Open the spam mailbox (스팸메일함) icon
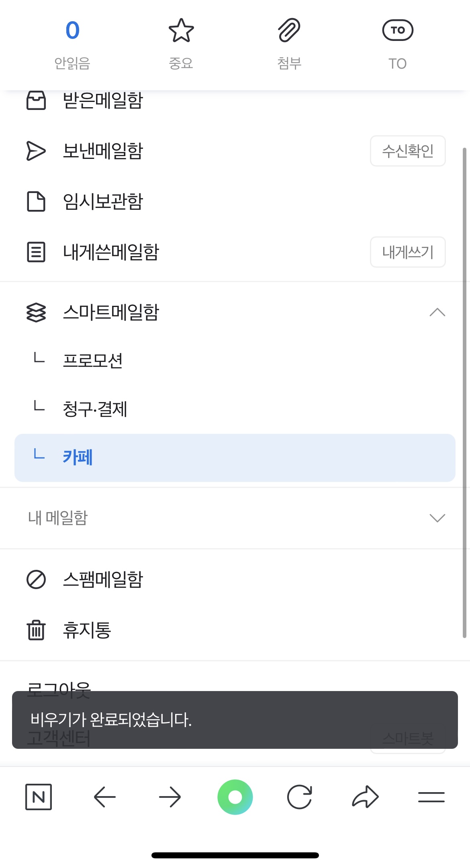The width and height of the screenshot is (470, 868). [x=36, y=579]
